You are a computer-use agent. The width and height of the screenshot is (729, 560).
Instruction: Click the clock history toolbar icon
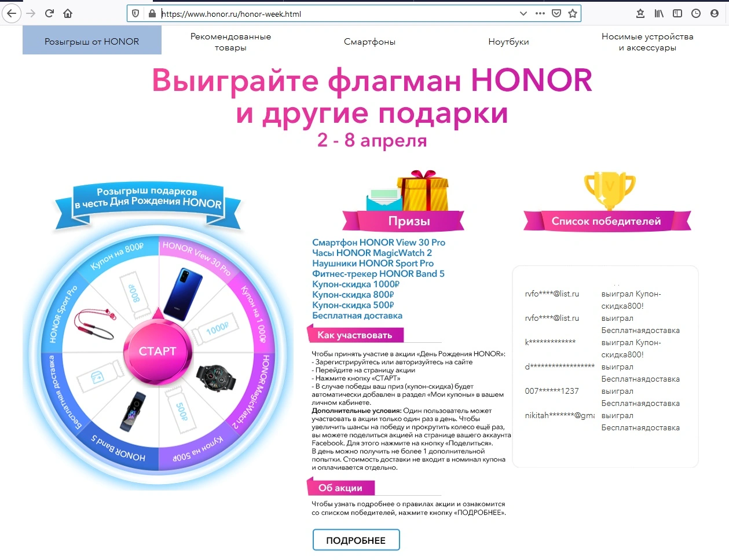(696, 13)
